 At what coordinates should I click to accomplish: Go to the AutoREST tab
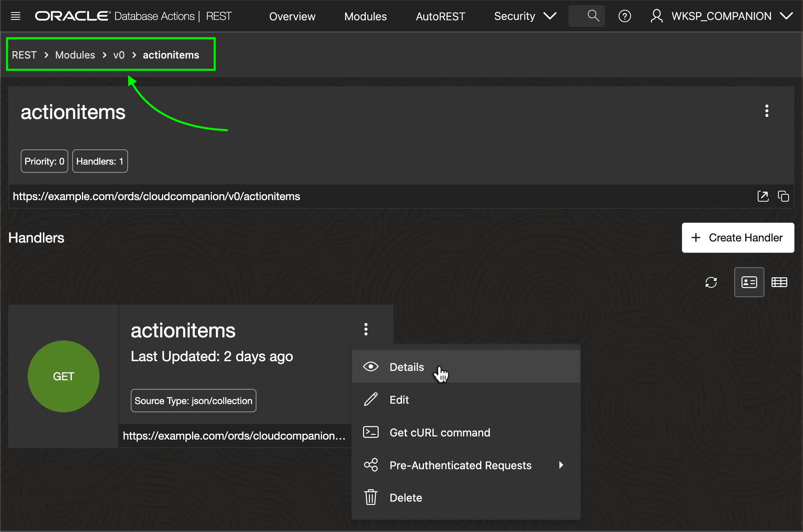[x=440, y=16]
